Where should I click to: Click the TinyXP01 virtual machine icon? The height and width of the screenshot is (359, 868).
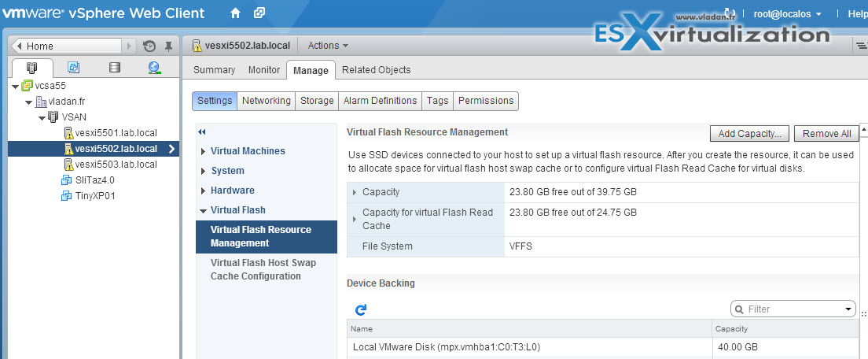pos(66,195)
